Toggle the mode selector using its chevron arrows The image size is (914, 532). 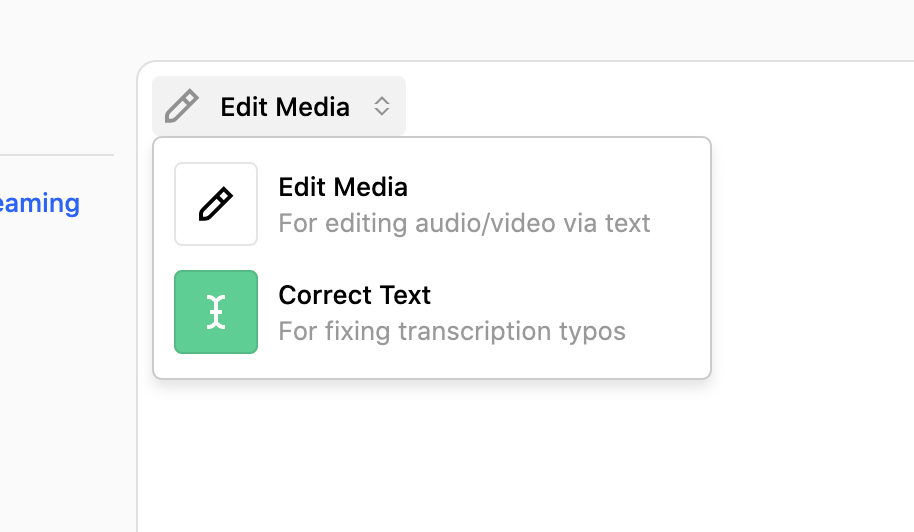pos(381,106)
